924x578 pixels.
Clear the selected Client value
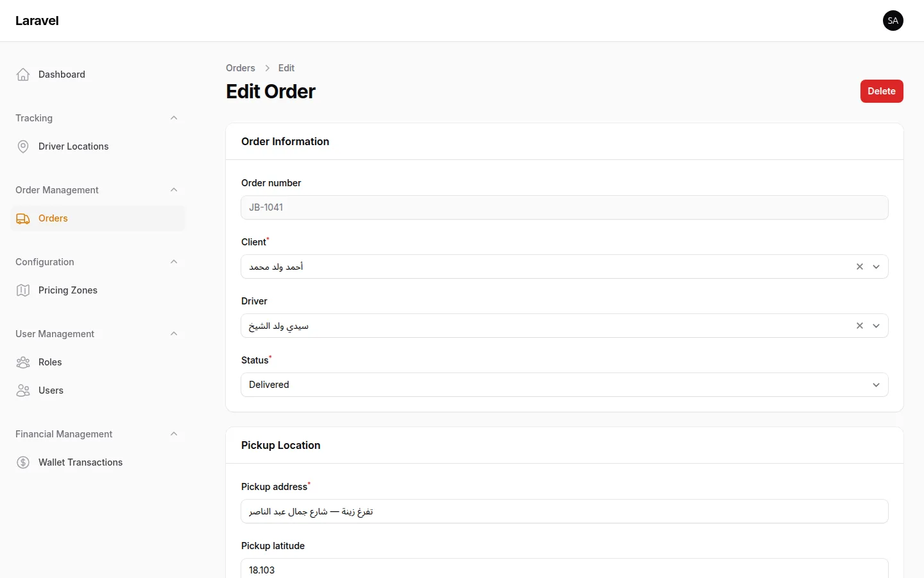pyautogui.click(x=860, y=267)
